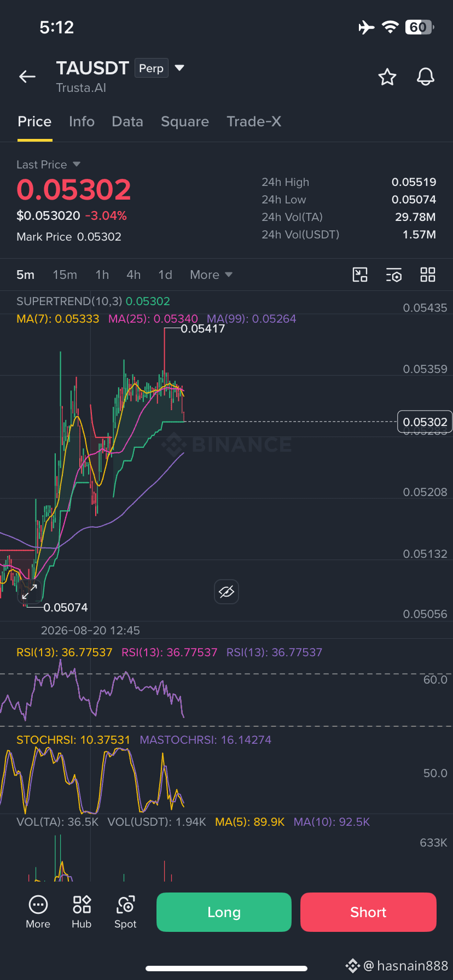
Task: Tap the battery level indicator
Action: pos(420,27)
